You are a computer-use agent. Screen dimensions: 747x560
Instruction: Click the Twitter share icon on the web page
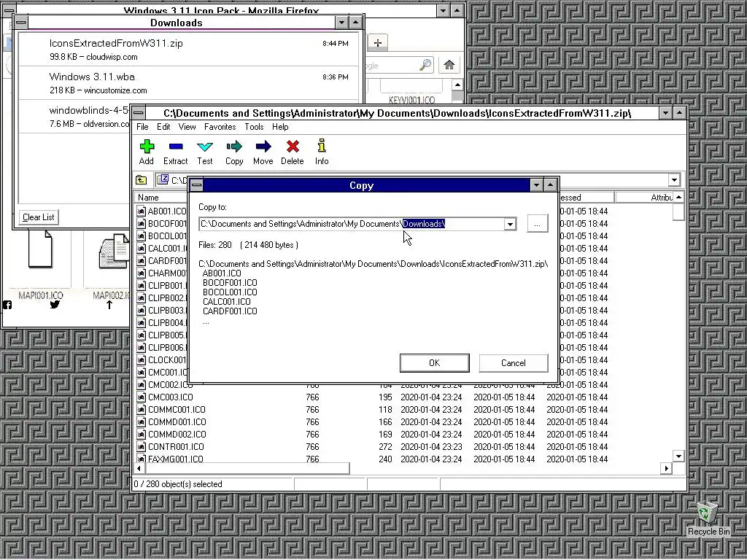(55, 305)
